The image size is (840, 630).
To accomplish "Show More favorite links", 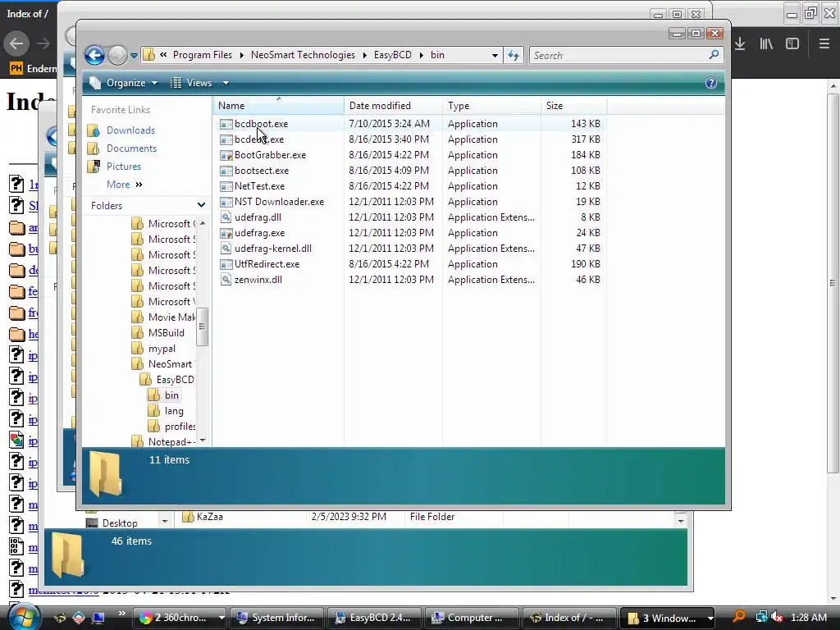I will (x=125, y=185).
